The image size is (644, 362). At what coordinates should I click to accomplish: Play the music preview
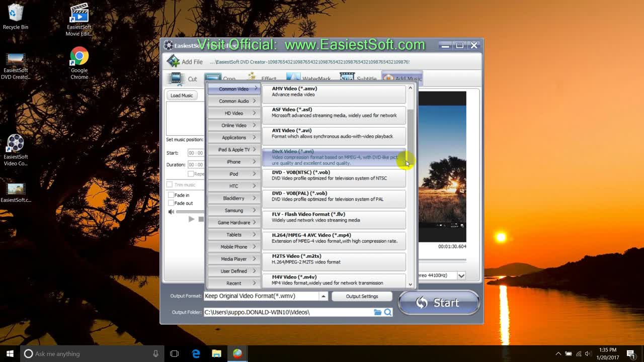point(191,219)
